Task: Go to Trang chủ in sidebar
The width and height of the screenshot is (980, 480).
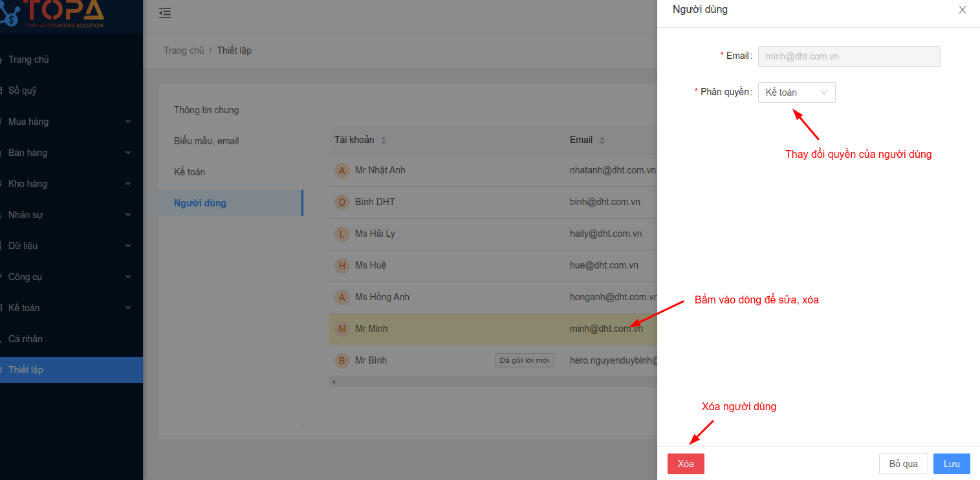Action: coord(28,60)
